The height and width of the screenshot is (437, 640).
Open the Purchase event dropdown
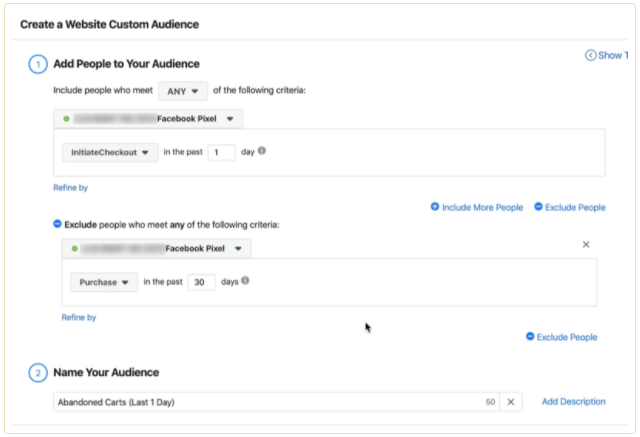pyautogui.click(x=104, y=282)
